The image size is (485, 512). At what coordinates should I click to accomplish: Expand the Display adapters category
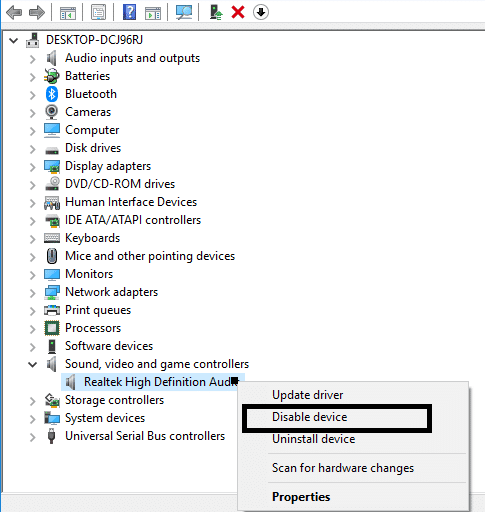point(32,167)
